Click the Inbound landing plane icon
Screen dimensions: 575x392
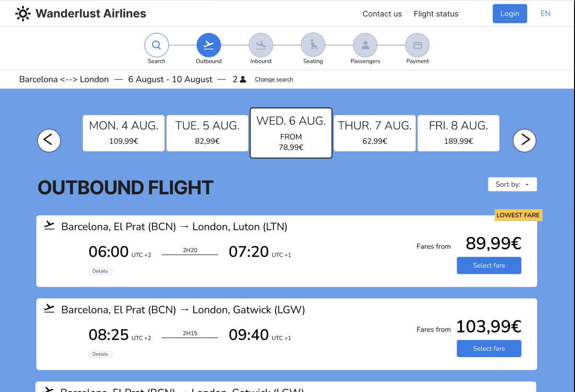[261, 45]
